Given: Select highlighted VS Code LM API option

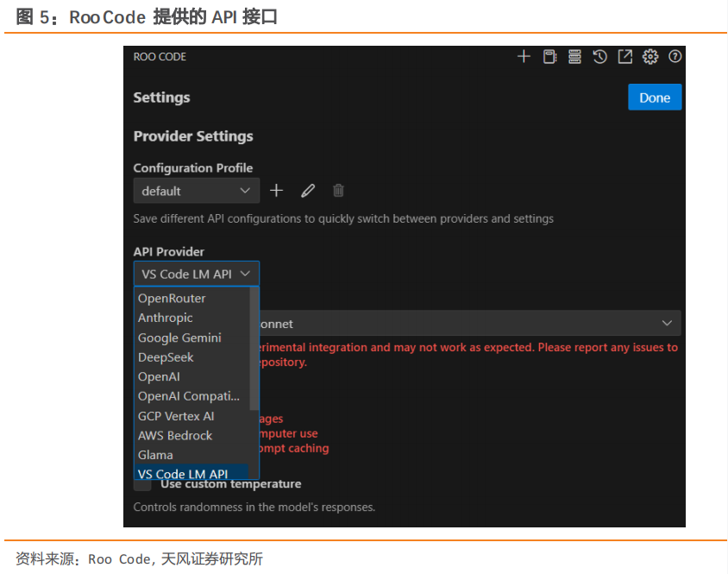Looking at the screenshot, I should (191, 472).
